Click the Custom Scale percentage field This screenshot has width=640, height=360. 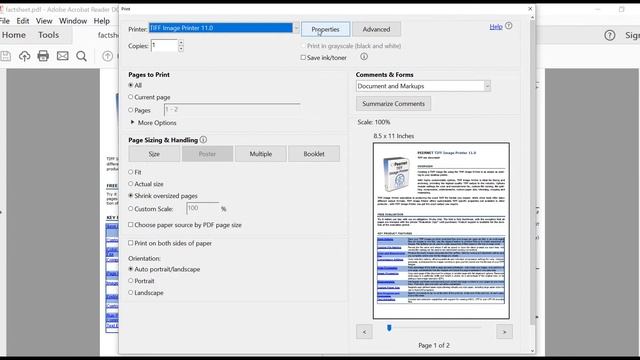[203, 208]
